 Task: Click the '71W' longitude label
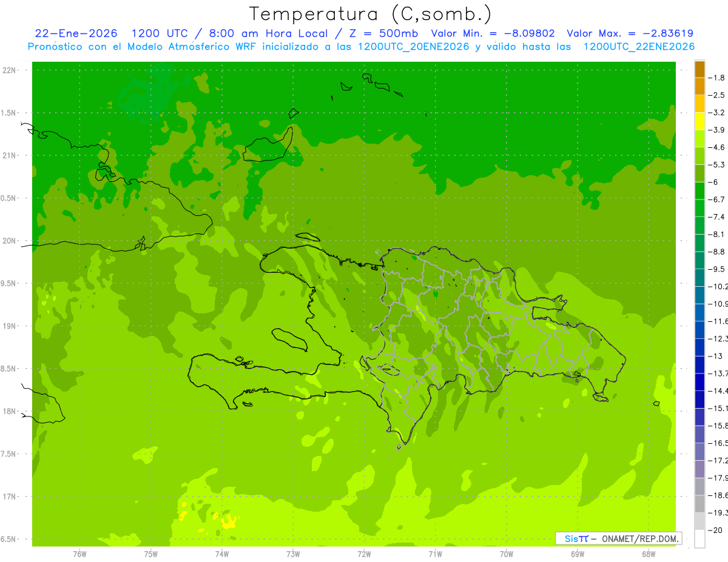(435, 554)
